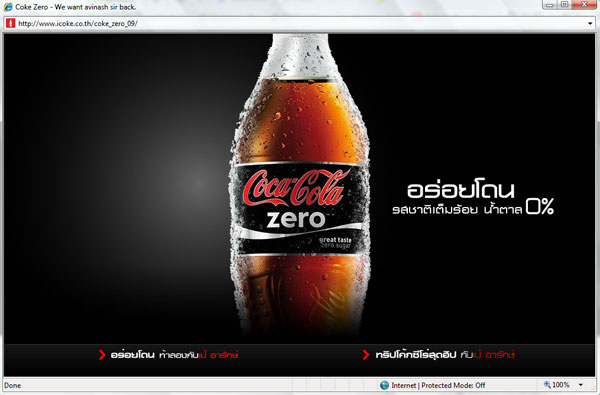Click the 'great taste zero sugar' label text

(335, 243)
